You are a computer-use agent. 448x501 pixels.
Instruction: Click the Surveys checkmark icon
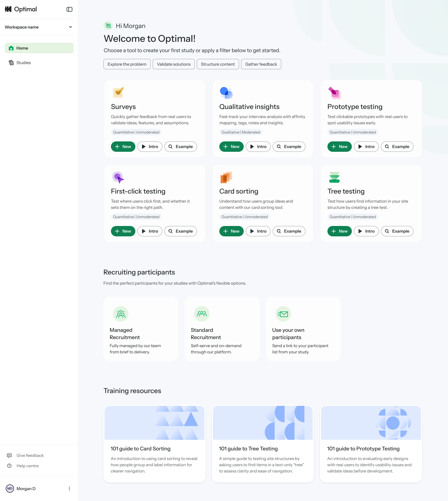pos(118,92)
